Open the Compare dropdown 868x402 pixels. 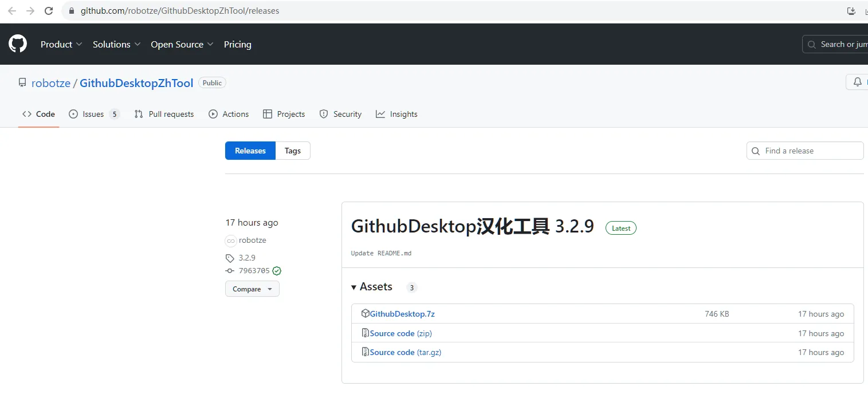click(252, 289)
